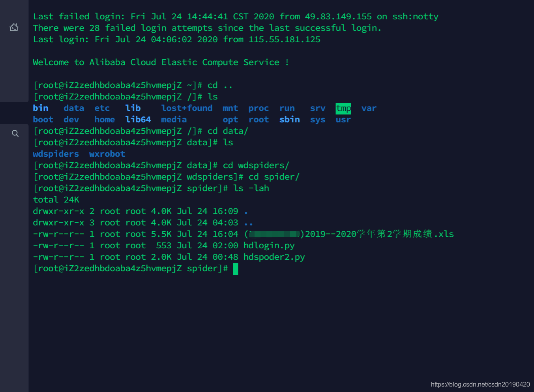Select the 'usr' directory name
This screenshot has height=392, width=534.
pyautogui.click(x=343, y=120)
